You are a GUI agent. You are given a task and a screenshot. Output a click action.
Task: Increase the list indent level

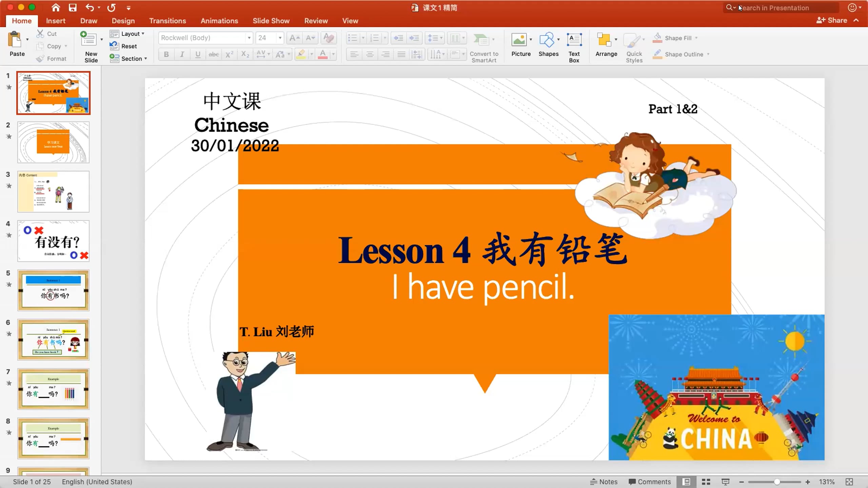pos(414,38)
